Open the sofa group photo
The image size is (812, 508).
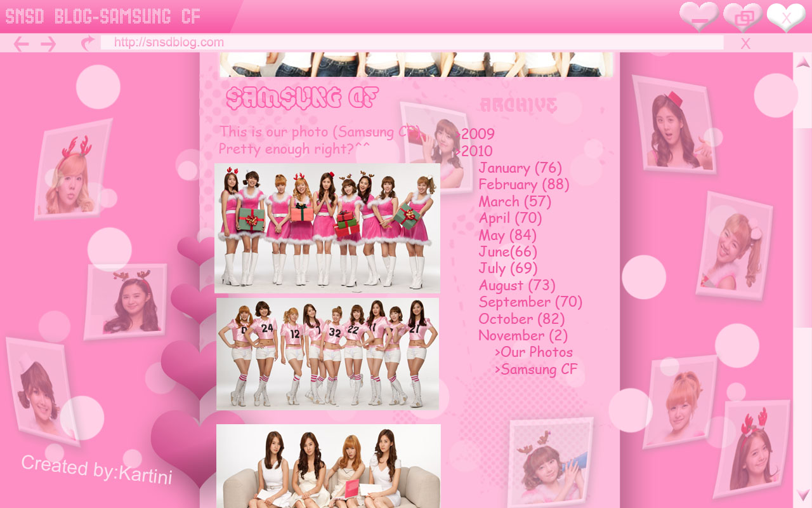[329, 466]
